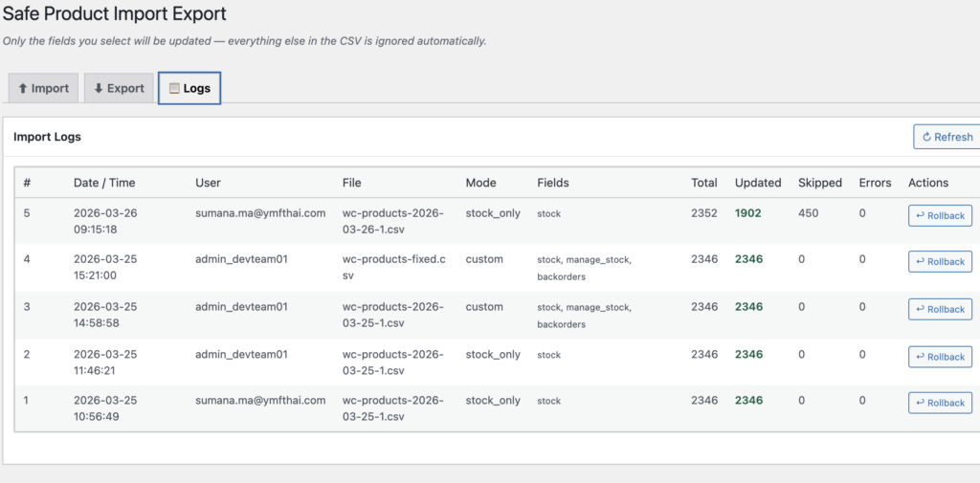This screenshot has height=483, width=980.
Task: Switch to the Export tab
Action: pos(119,88)
